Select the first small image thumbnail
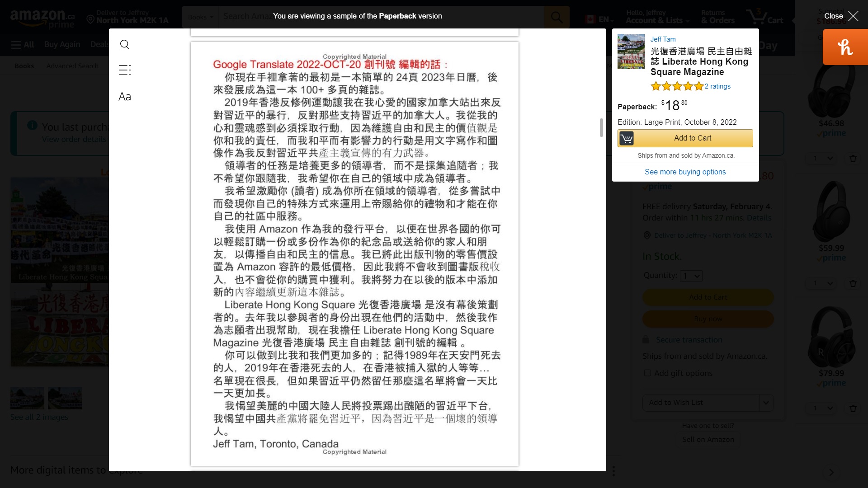The width and height of the screenshot is (868, 488). (27, 398)
